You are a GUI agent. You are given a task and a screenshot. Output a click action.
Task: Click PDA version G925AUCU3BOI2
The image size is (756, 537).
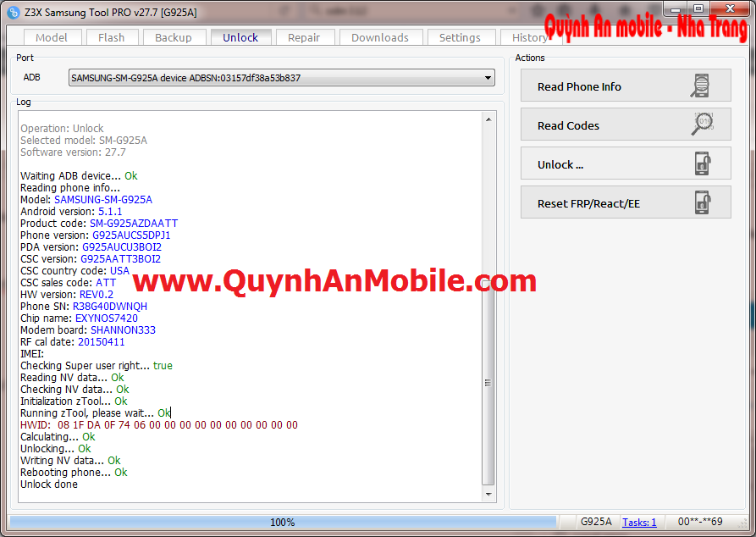(x=122, y=247)
